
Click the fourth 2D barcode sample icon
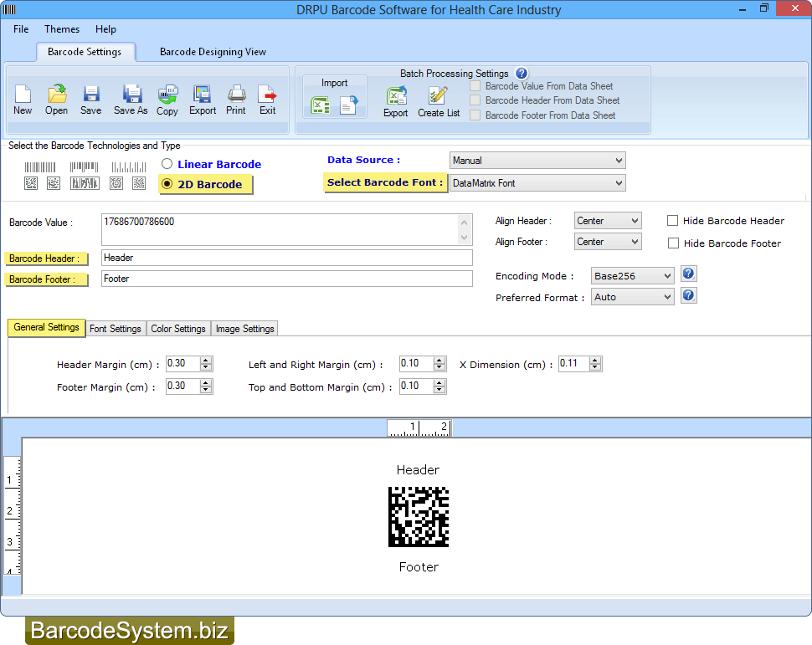pos(116,183)
